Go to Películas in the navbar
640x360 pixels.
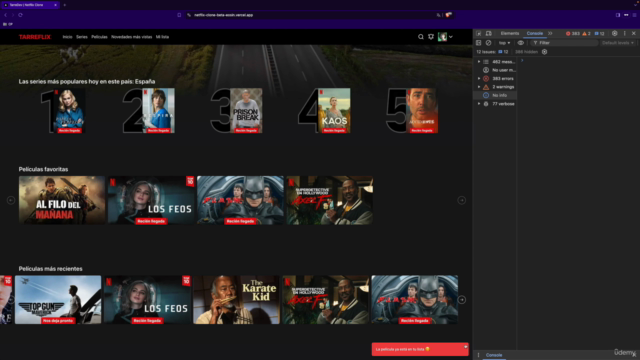click(x=99, y=37)
